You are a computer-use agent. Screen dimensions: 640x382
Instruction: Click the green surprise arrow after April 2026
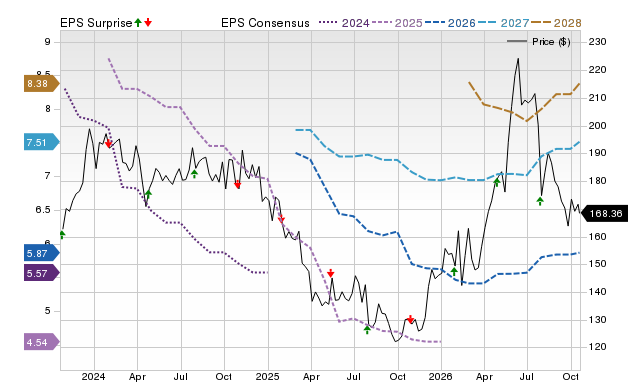click(497, 182)
